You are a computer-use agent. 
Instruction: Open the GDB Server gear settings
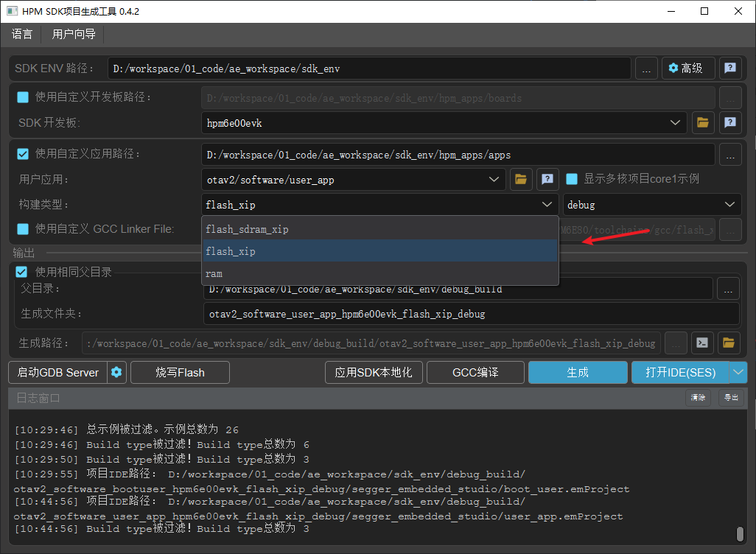(x=116, y=372)
